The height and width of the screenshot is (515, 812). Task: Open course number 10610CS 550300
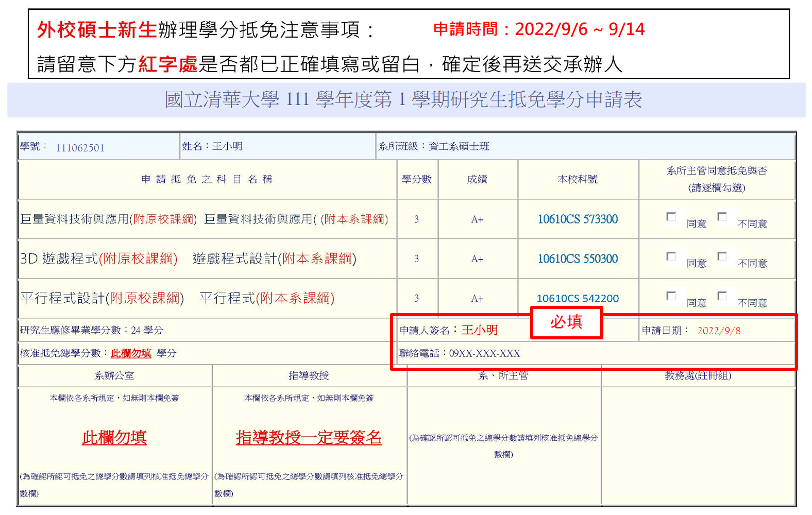coord(578,259)
